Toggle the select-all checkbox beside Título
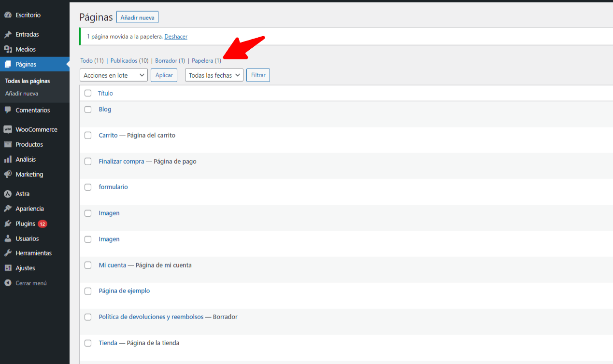Image resolution: width=613 pixels, height=364 pixels. pos(88,93)
